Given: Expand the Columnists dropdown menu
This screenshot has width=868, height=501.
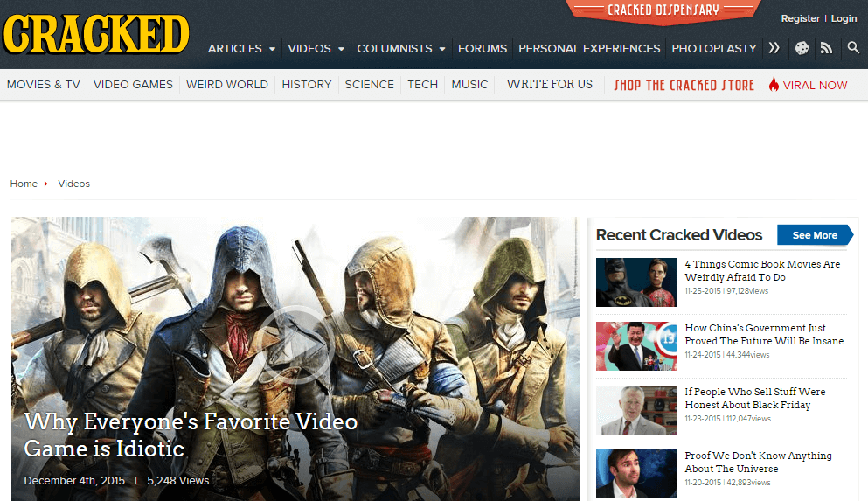Looking at the screenshot, I should pos(401,49).
